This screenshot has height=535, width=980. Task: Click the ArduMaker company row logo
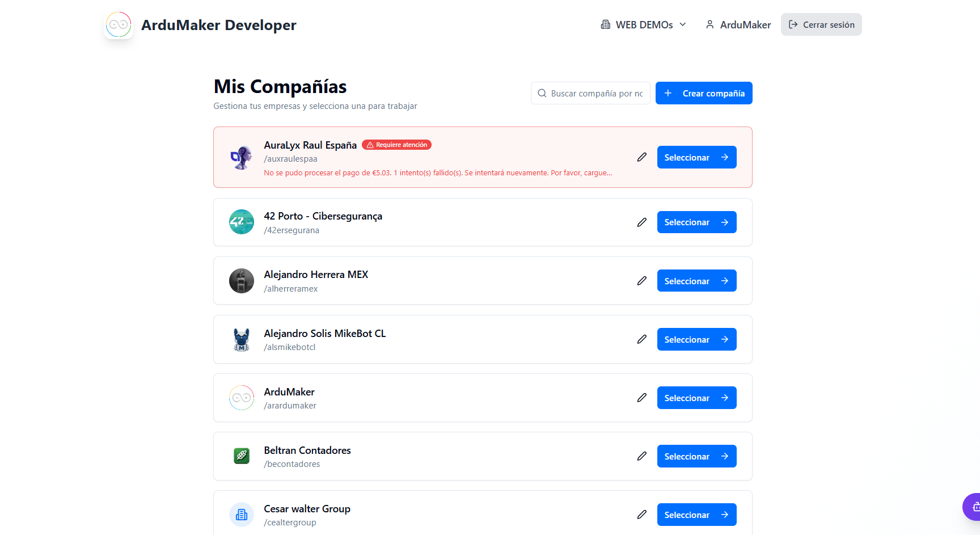tap(242, 398)
